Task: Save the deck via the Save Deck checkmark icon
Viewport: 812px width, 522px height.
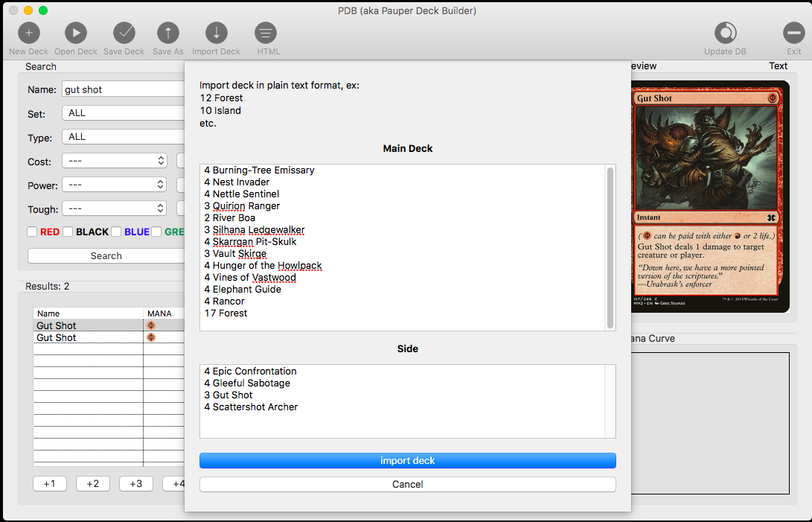Action: click(x=124, y=34)
